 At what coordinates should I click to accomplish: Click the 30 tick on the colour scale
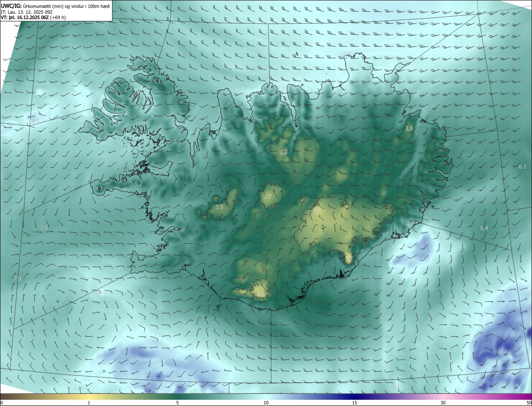pyautogui.click(x=443, y=403)
